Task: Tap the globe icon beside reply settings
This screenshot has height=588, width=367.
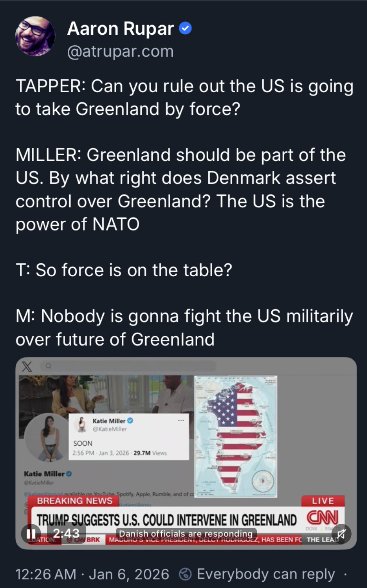Action: [185, 574]
